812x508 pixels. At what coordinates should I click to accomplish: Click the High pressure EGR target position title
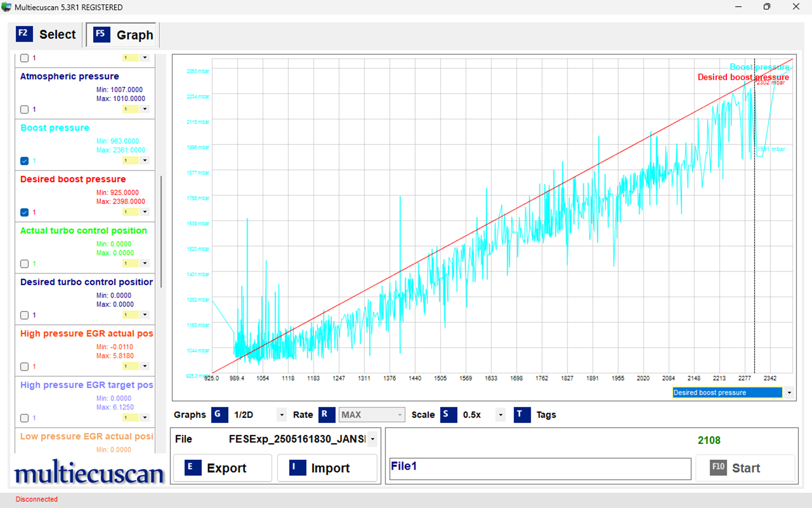pos(86,385)
